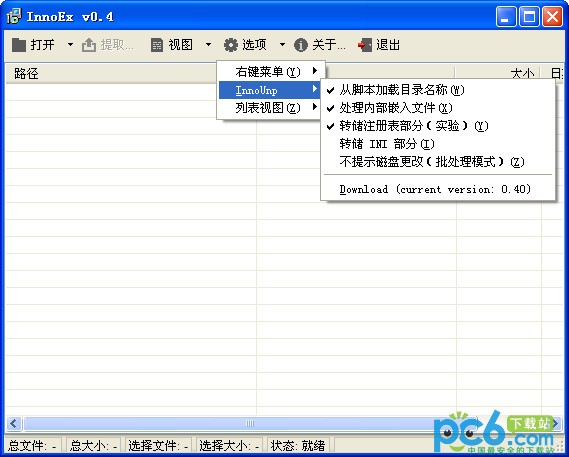Image resolution: width=569 pixels, height=457 pixels.
Task: Click the horizontal scrollbar thumb
Action: click(250, 423)
